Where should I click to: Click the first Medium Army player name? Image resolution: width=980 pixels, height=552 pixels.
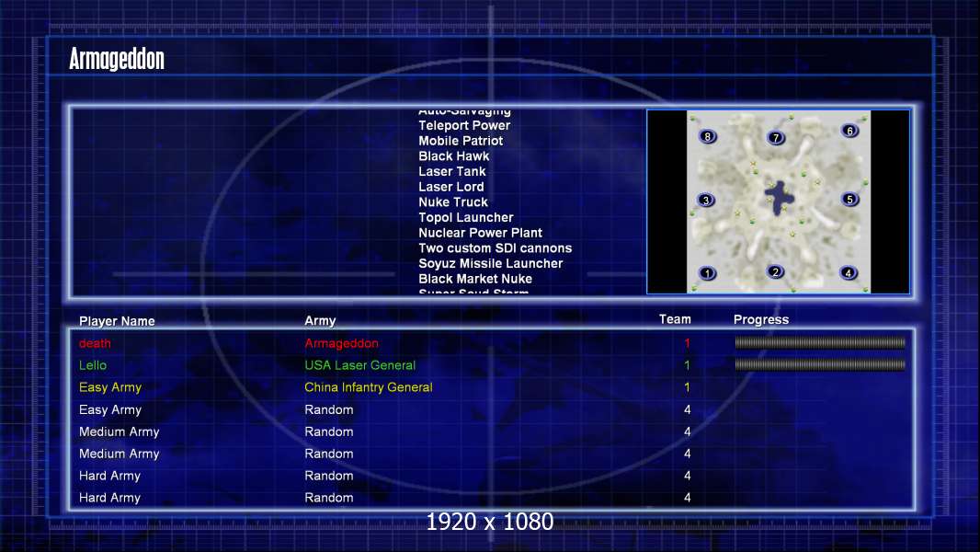(x=119, y=432)
